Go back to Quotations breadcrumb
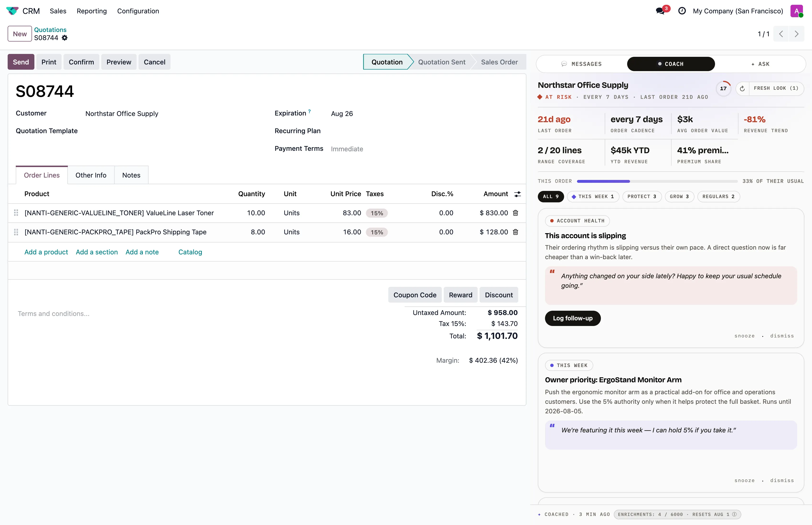The image size is (812, 525). click(50, 30)
